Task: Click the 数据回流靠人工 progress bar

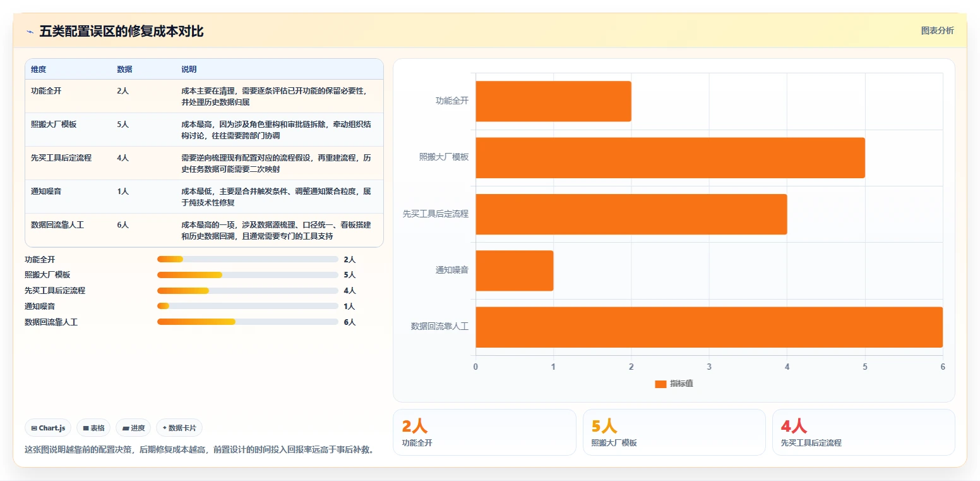Action: click(248, 322)
